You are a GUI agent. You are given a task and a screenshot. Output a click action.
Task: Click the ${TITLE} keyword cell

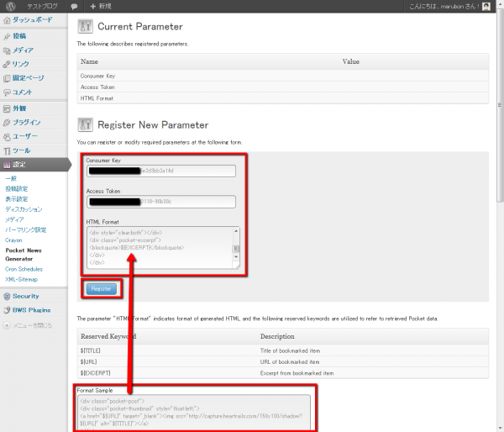[x=91, y=350]
